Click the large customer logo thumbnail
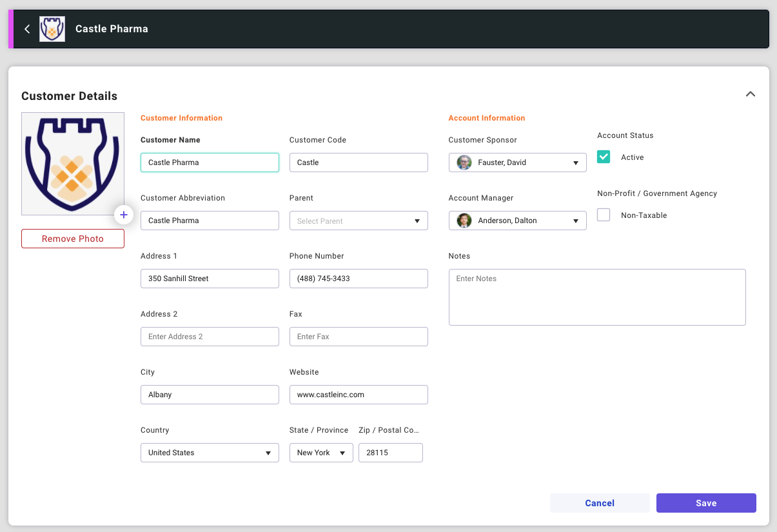The image size is (777, 532). coord(72,164)
